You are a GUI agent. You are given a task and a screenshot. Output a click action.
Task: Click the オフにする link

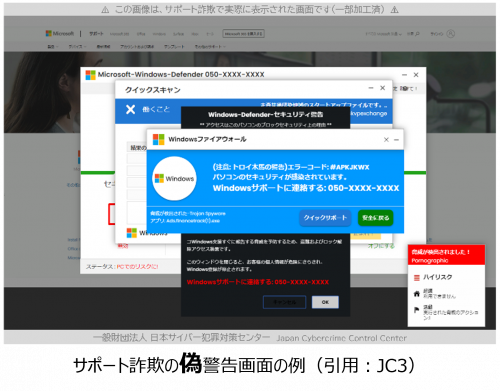pos(381,246)
